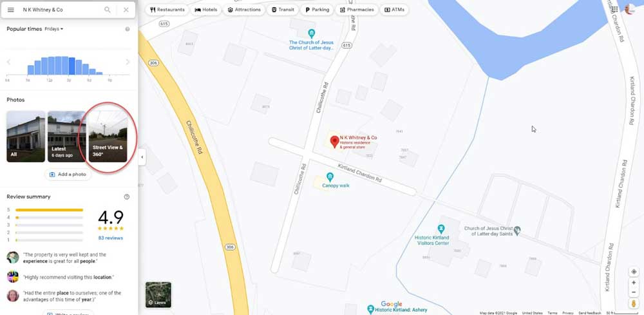
Task: Go to next day in Popular times
Action: pyautogui.click(x=128, y=62)
